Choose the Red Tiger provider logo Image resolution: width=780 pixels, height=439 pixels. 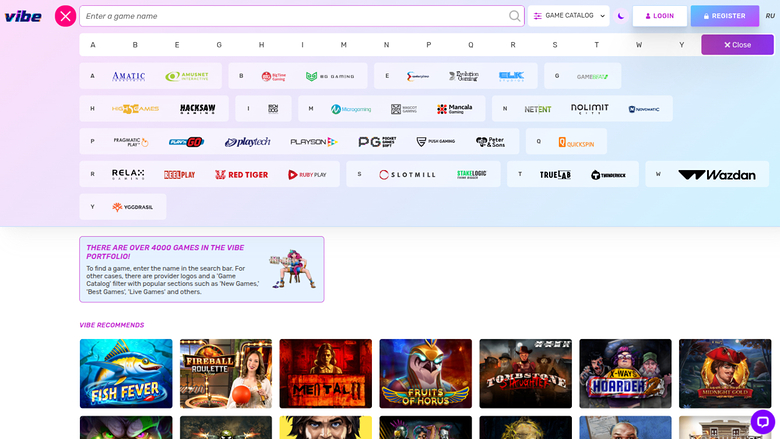click(242, 175)
